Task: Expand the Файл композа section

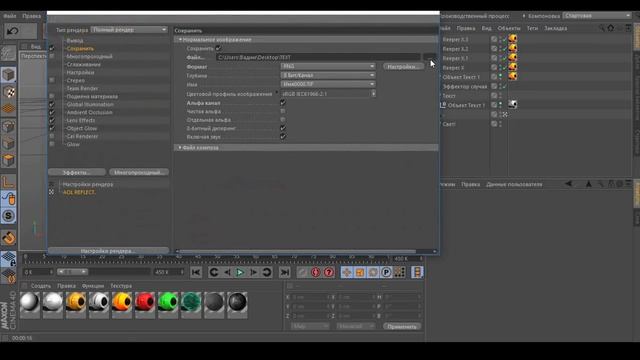Action: pyautogui.click(x=180, y=147)
